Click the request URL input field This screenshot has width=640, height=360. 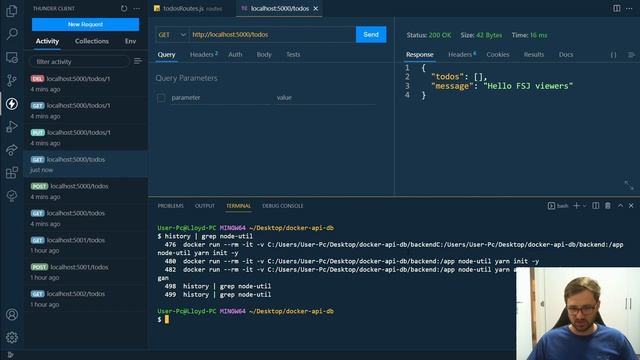272,35
